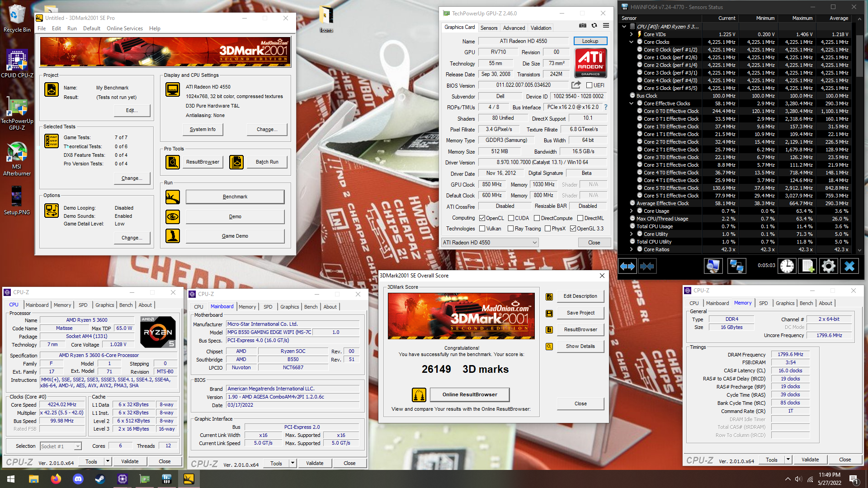Click the Lookup button in GPU-Z
Image resolution: width=868 pixels, height=488 pixels.
590,41
